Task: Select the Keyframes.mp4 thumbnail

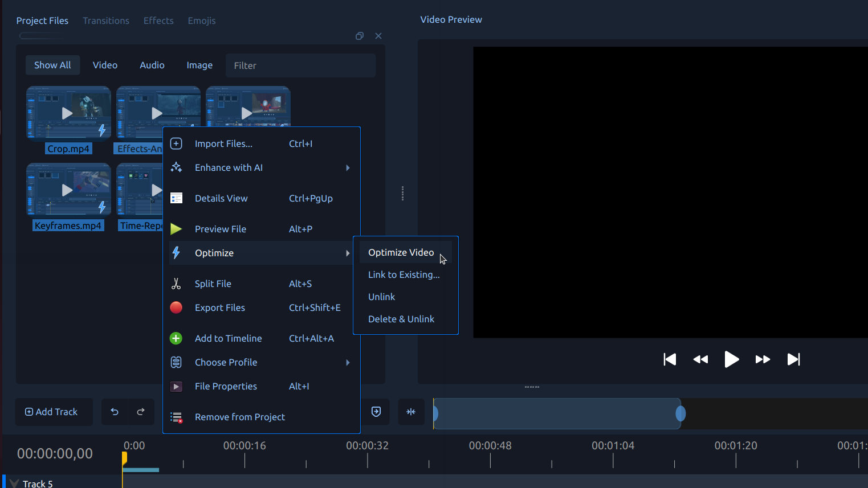Action: (x=68, y=189)
